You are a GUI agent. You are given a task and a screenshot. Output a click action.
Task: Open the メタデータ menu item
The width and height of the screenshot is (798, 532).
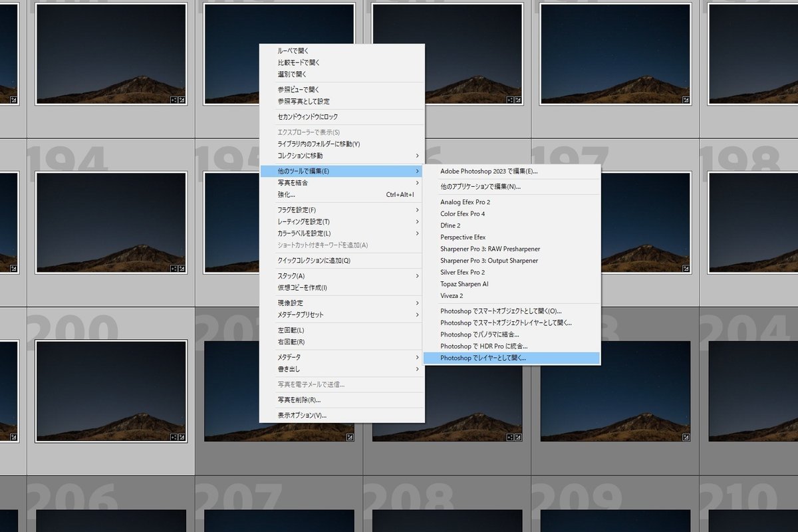click(342, 357)
